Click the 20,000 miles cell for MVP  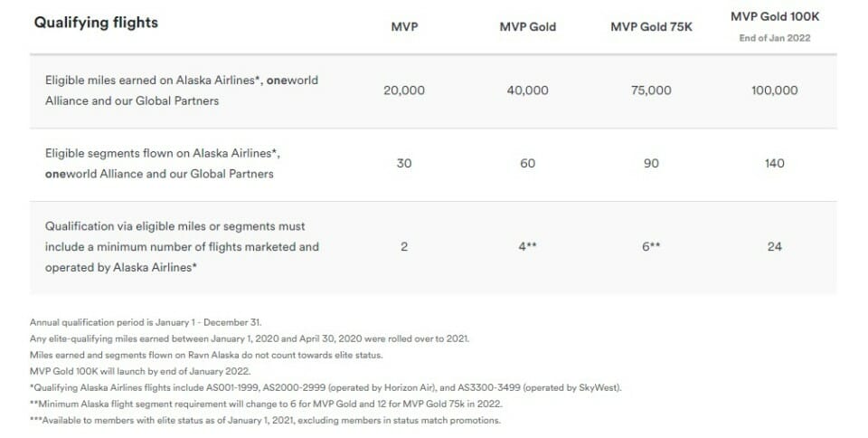pos(404,90)
